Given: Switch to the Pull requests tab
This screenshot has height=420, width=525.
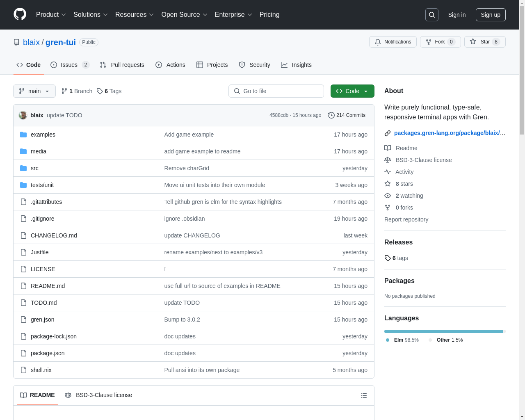Looking at the screenshot, I should (x=122, y=65).
